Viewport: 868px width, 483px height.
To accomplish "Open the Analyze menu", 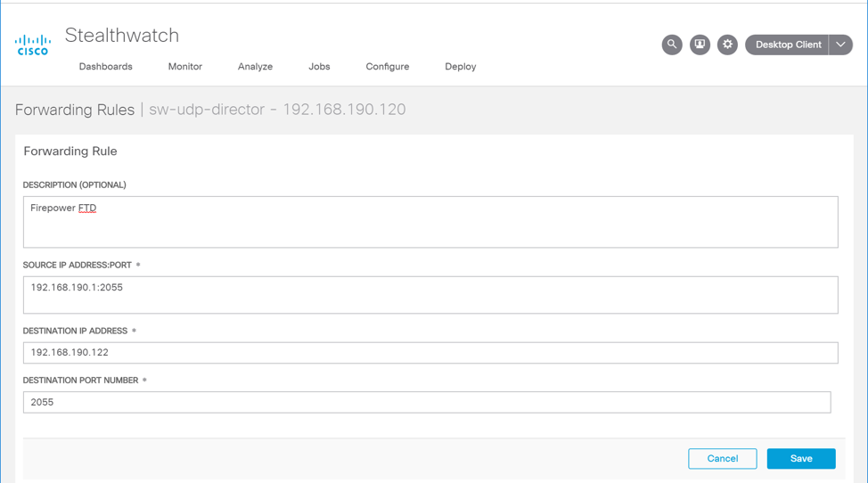I will [x=255, y=67].
